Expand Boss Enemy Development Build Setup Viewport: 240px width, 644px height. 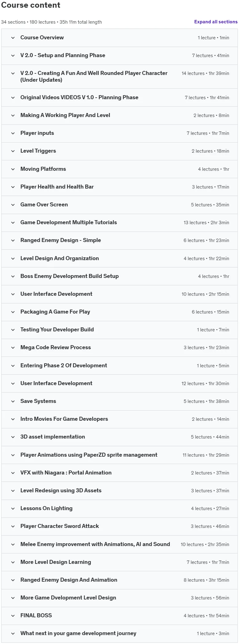120,276
